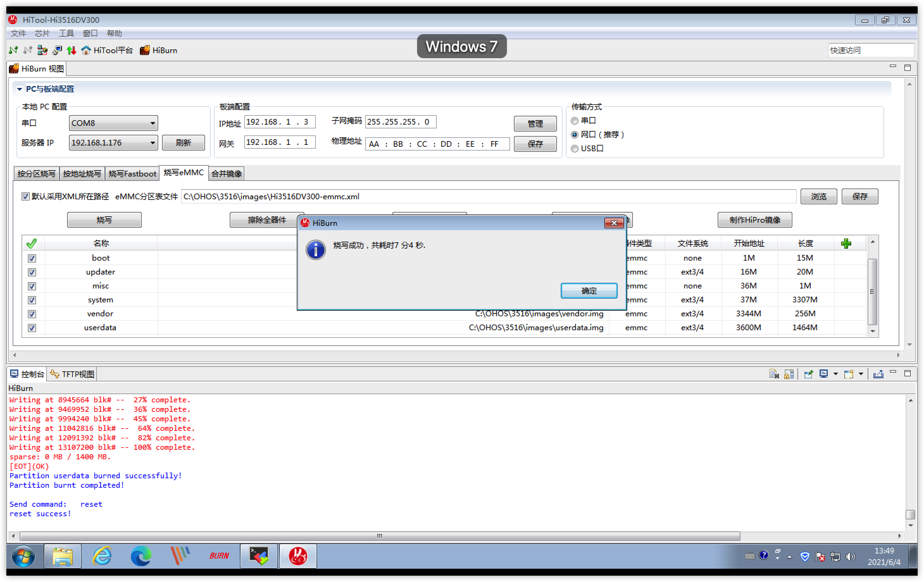Select 网口(推荐) transfer mode radio
The height and width of the screenshot is (582, 924).
click(574, 135)
